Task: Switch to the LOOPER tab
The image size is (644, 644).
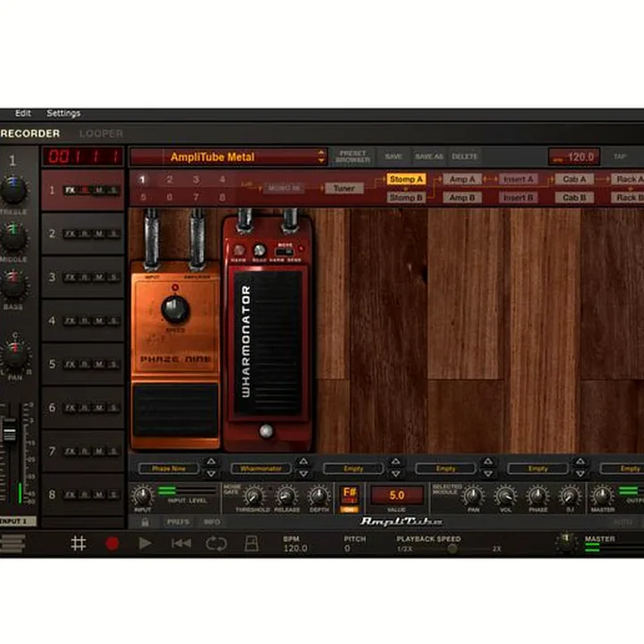Action: tap(101, 133)
